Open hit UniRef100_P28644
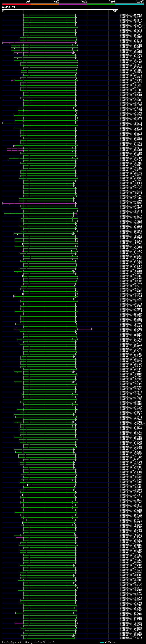 pyautogui.click(x=131, y=296)
